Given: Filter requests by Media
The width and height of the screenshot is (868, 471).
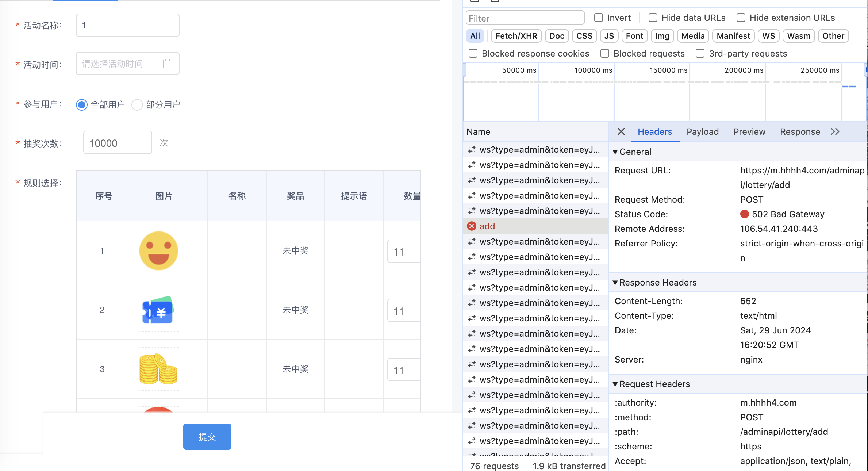Looking at the screenshot, I should (x=693, y=36).
